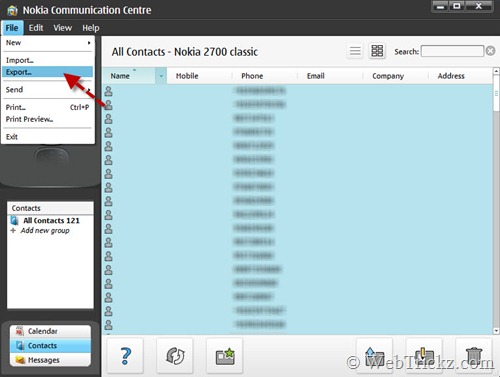Choose Exit from the File menu
The image size is (500, 377).
tap(47, 137)
